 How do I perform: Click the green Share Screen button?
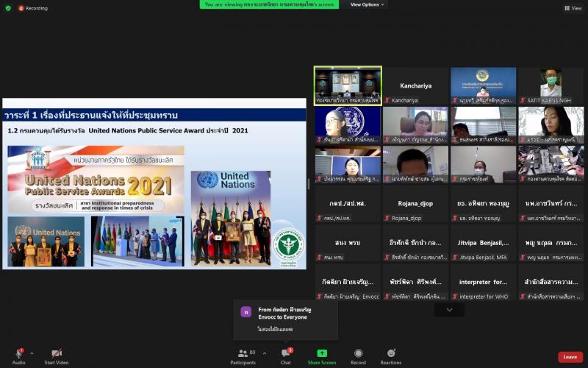click(322, 356)
